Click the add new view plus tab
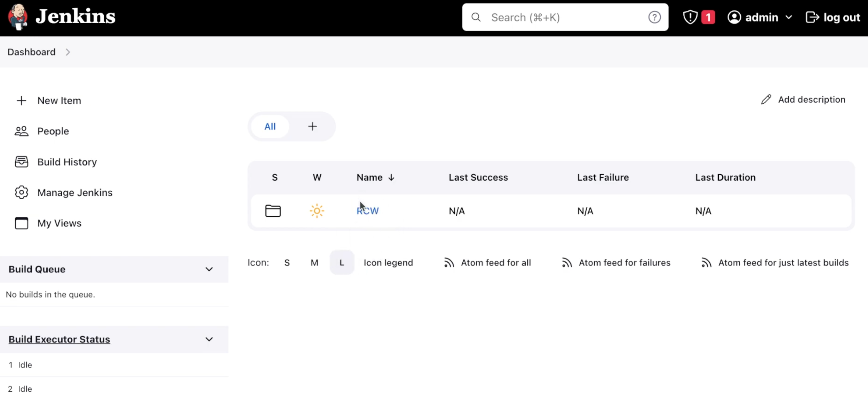Viewport: 868px width, 400px height. tap(312, 126)
